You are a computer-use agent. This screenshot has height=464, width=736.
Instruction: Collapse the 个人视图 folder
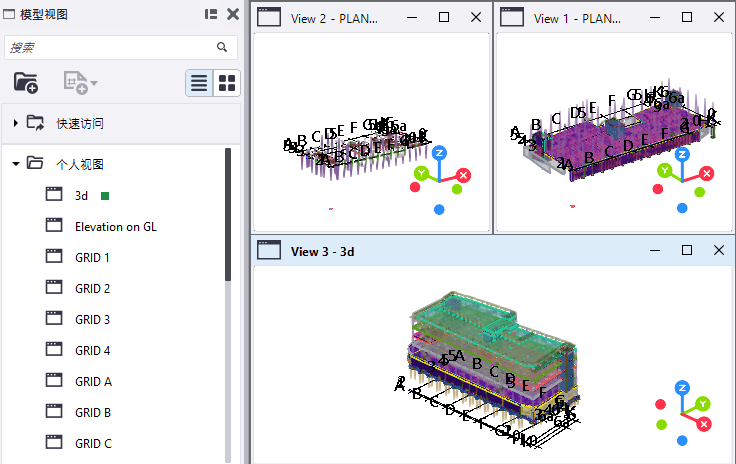(x=15, y=164)
